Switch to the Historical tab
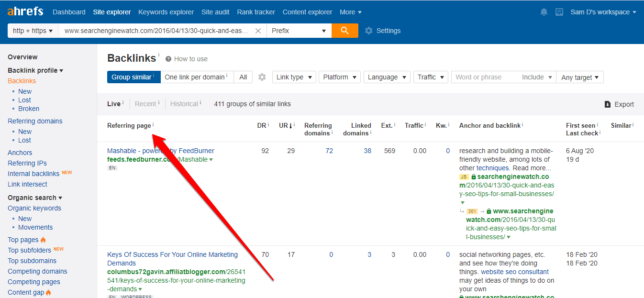644x298 pixels. [184, 104]
